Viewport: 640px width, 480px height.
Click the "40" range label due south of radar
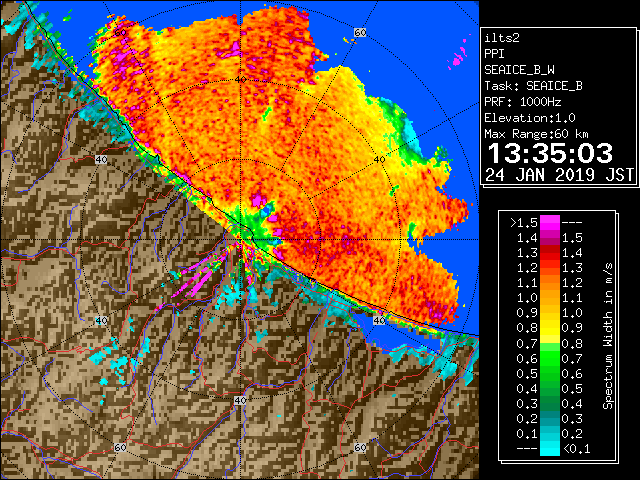click(240, 400)
